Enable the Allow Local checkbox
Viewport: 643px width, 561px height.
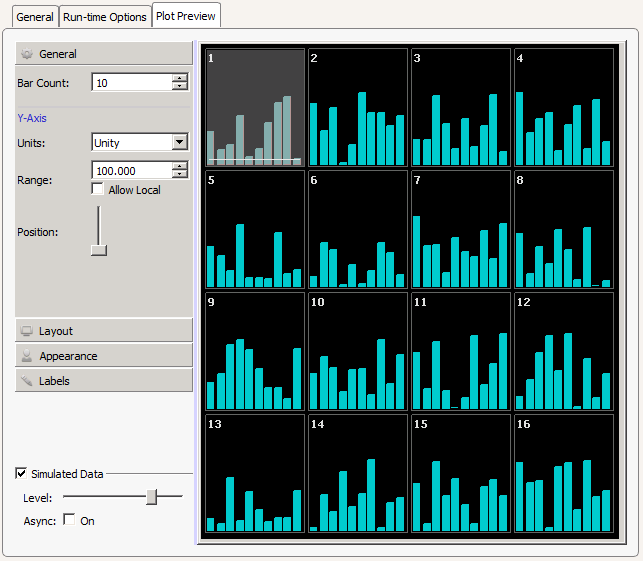tap(98, 189)
